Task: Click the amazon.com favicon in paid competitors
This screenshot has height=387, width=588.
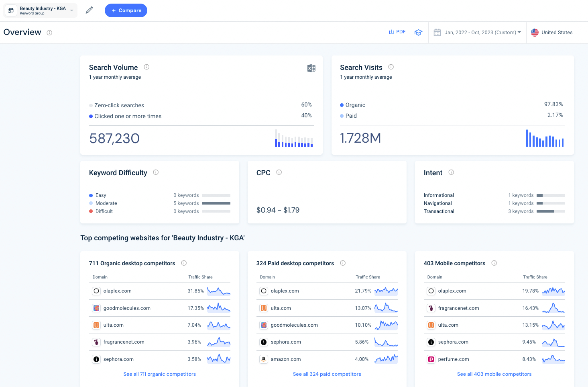Action: click(264, 359)
